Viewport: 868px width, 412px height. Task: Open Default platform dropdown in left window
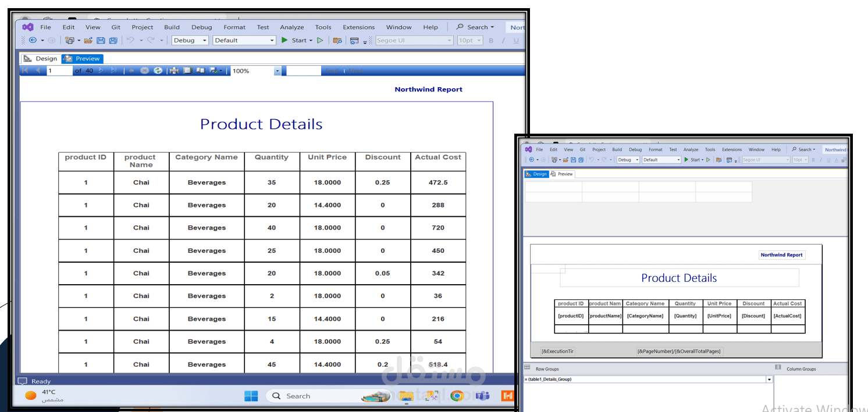pyautogui.click(x=244, y=40)
